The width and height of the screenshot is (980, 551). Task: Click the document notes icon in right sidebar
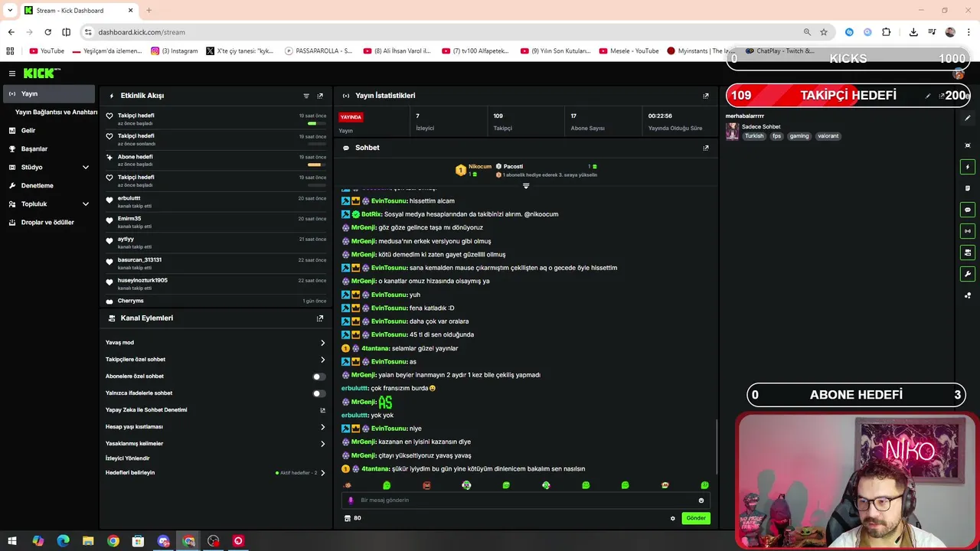coord(968,188)
